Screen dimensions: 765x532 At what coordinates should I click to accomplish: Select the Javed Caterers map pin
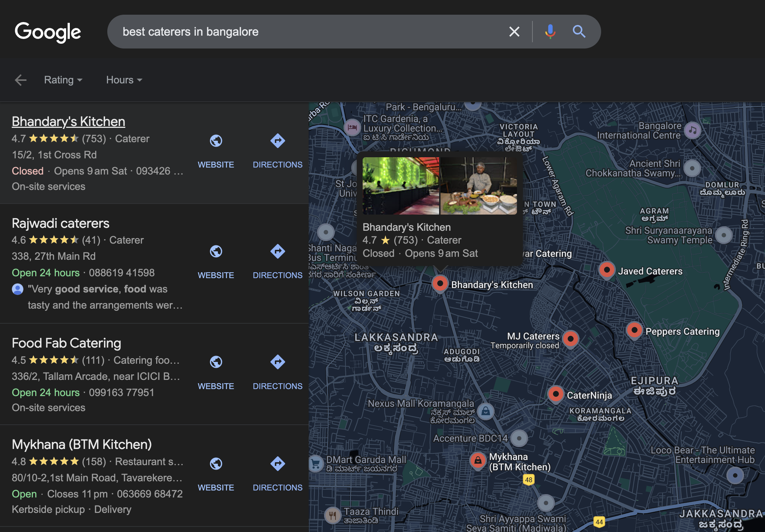607,270
